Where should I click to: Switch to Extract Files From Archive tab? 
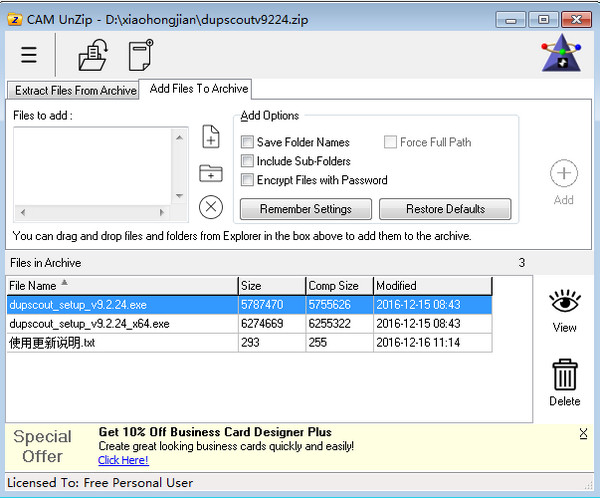pyautogui.click(x=75, y=91)
